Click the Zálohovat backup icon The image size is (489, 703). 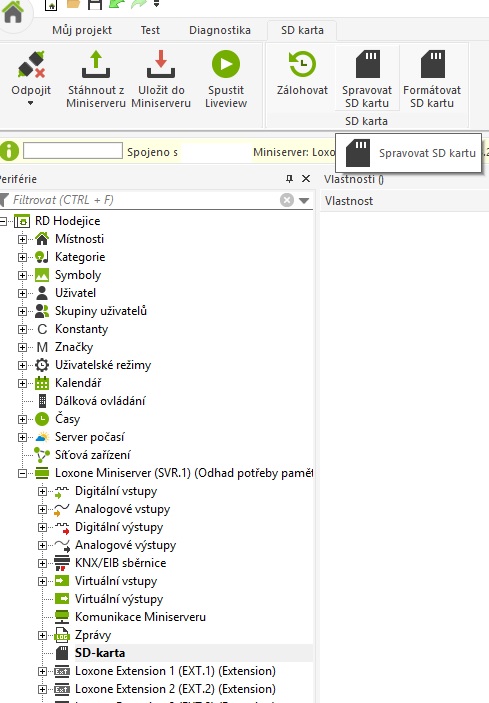302,64
